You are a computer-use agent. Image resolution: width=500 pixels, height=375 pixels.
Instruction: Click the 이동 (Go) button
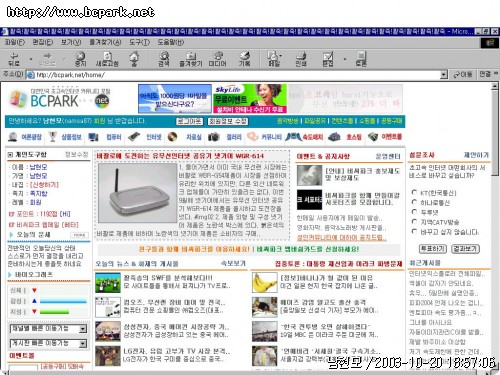[463, 75]
